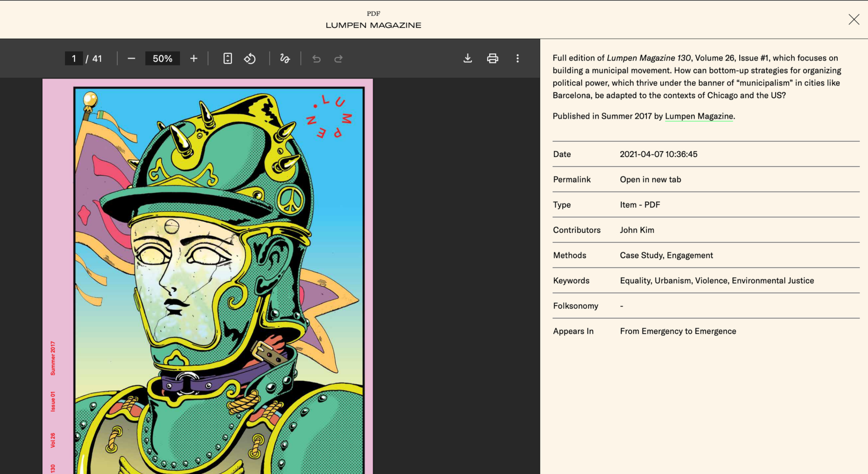Select the Violence keyword
This screenshot has width=868, height=474.
(x=711, y=280)
